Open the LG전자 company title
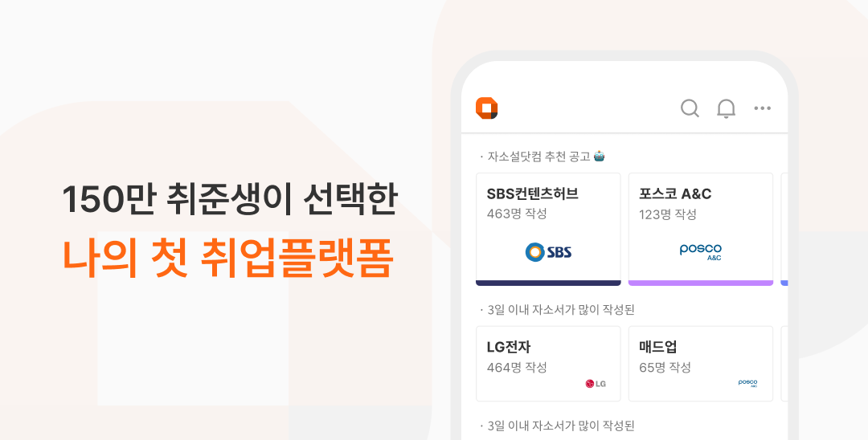 coord(509,347)
